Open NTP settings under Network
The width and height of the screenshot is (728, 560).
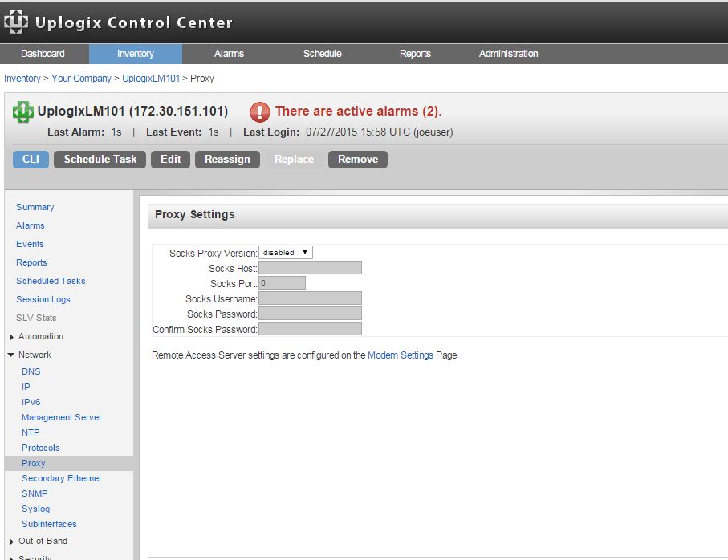click(x=31, y=433)
